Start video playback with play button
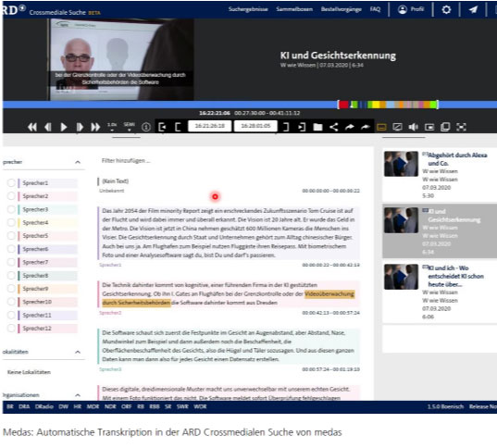Viewport: 497px width, 448px height. pos(64,127)
